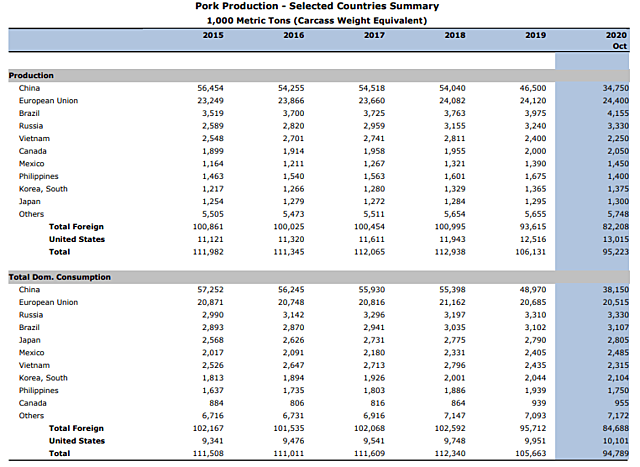Click 'China' row label under Production
Viewport: 640px width, 467px height.
pyautogui.click(x=29, y=88)
